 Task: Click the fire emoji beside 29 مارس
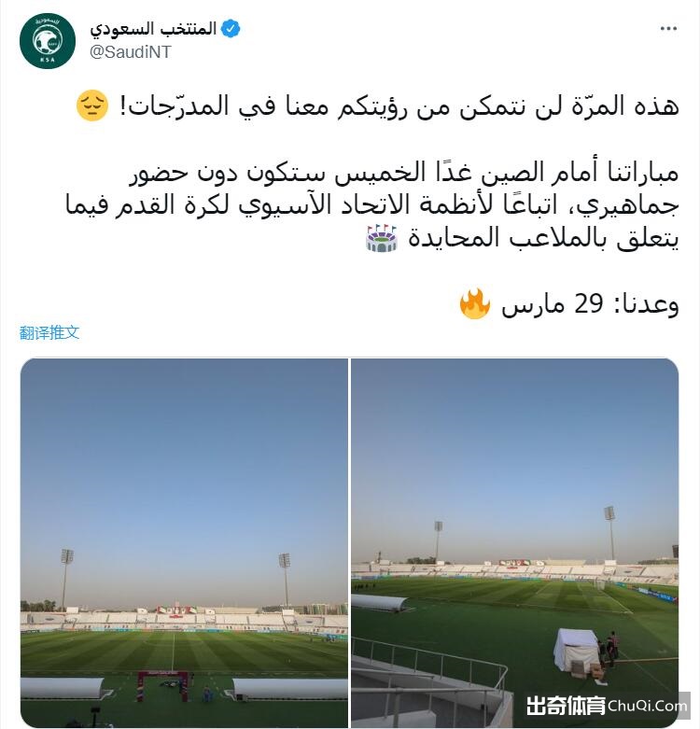(x=474, y=303)
